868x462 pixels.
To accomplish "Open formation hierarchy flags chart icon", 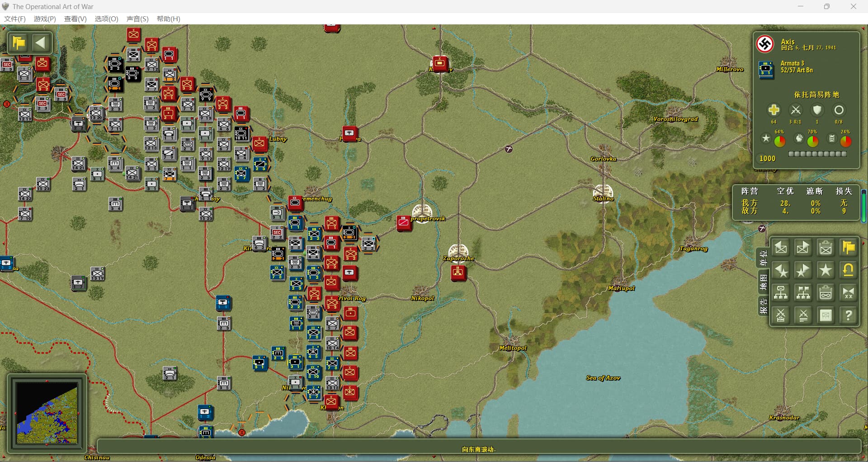I will click(x=803, y=293).
